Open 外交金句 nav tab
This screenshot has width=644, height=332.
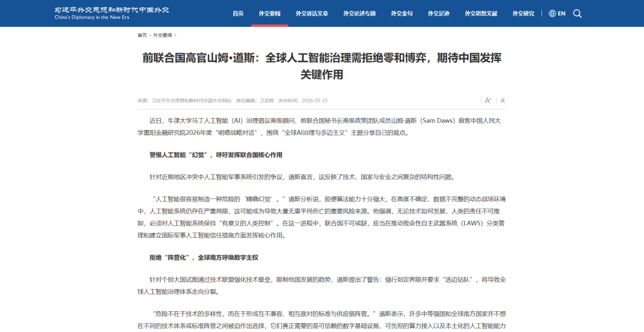pyautogui.click(x=402, y=14)
